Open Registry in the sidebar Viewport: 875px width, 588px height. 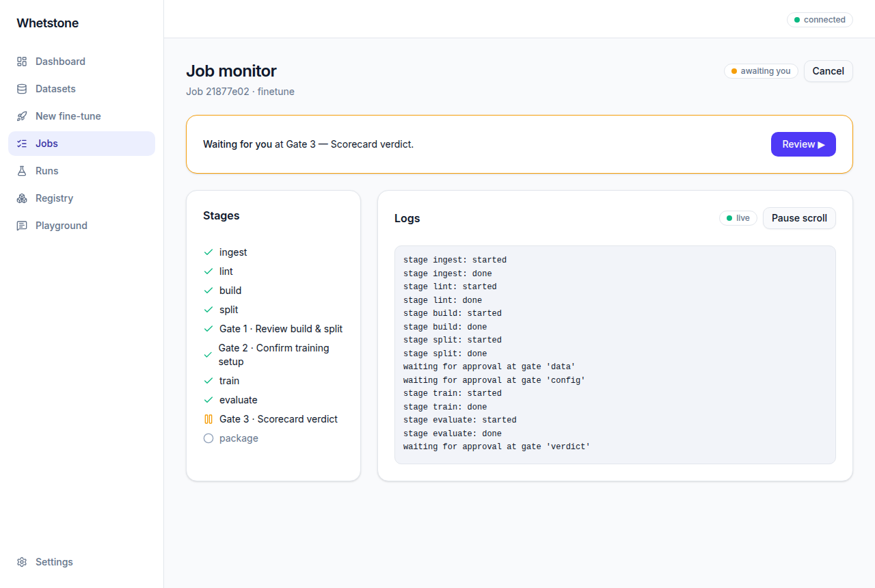point(81,198)
